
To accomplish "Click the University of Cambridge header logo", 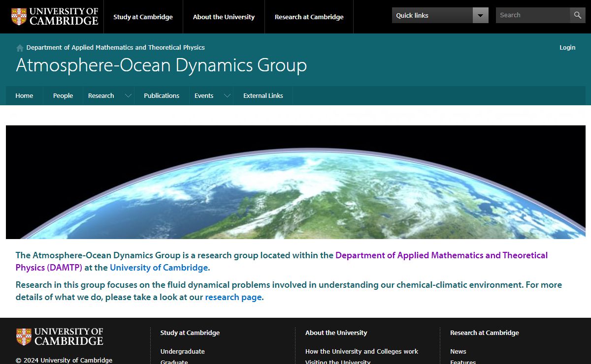I will pyautogui.click(x=55, y=16).
